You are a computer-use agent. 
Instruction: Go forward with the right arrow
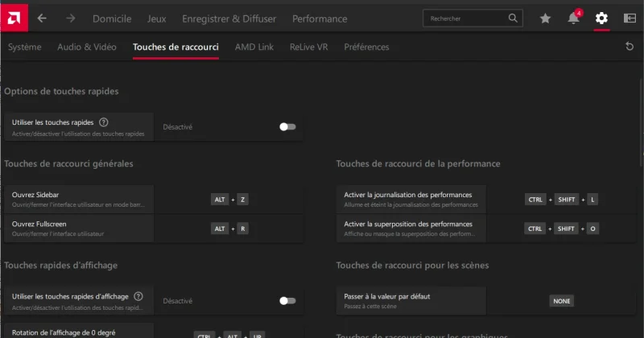click(71, 18)
